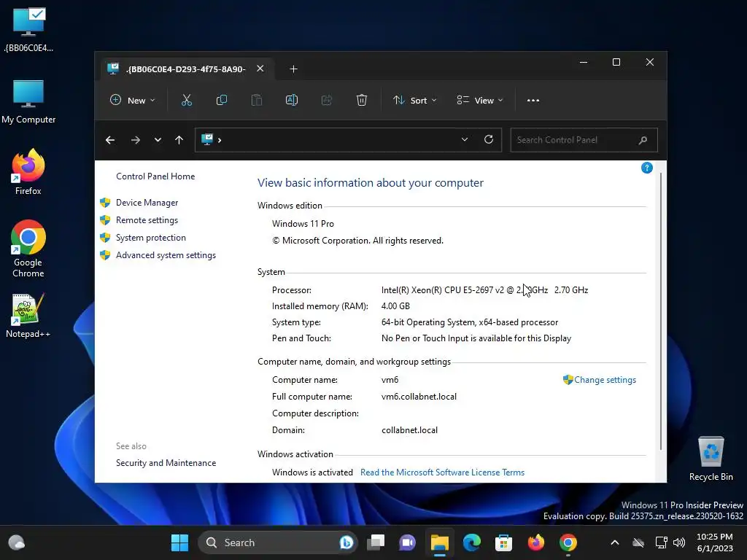The image size is (747, 560).
Task: Expand the address bar path chevron
Action: 220,140
